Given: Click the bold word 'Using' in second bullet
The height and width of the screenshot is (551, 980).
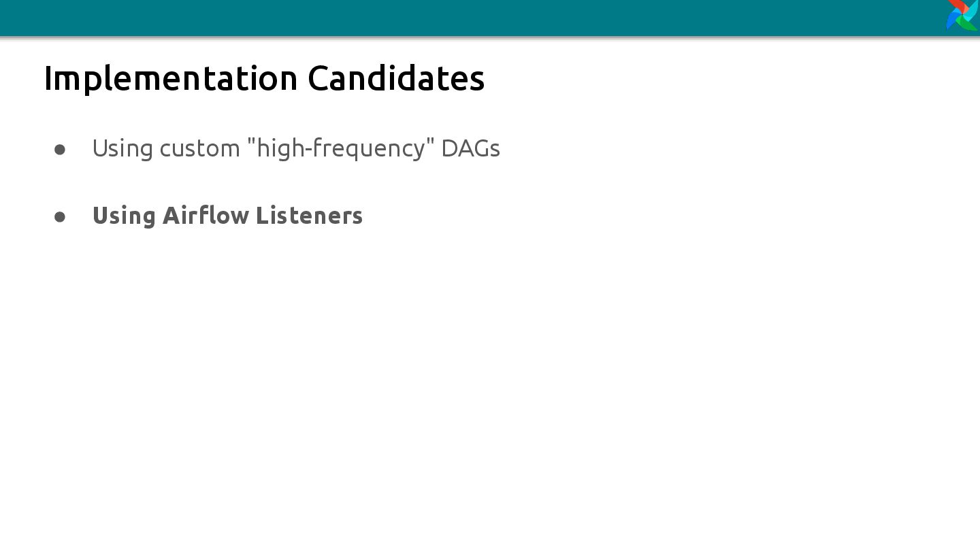Looking at the screenshot, I should coord(124,216).
